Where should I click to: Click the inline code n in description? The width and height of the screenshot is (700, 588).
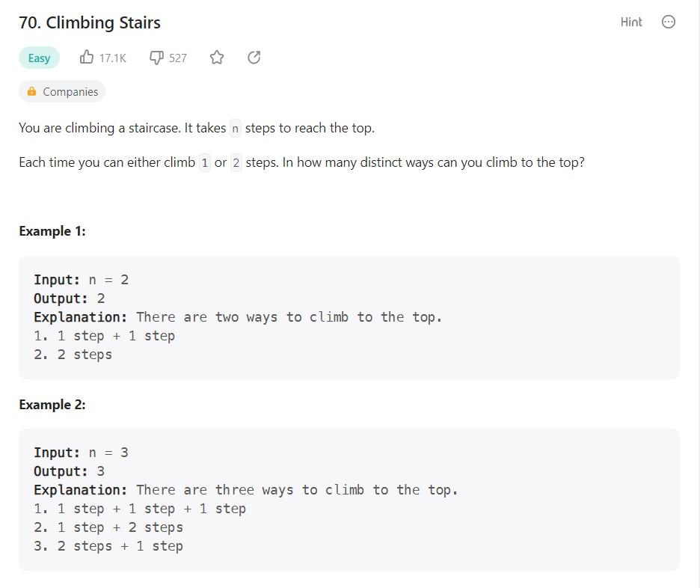point(234,128)
